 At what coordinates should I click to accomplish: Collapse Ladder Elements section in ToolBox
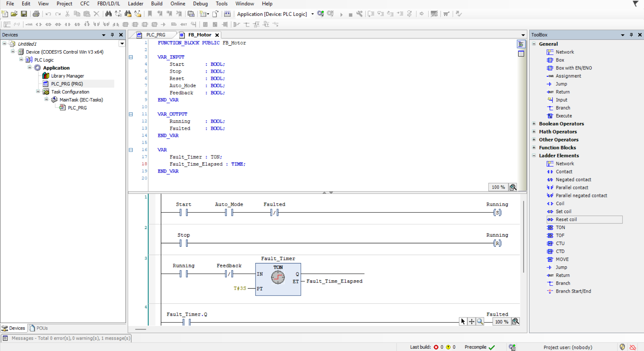534,155
